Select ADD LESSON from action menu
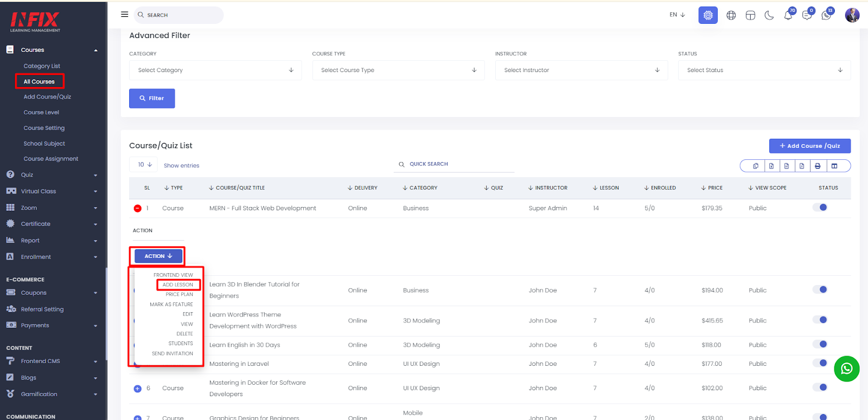The height and width of the screenshot is (420, 868). click(178, 285)
